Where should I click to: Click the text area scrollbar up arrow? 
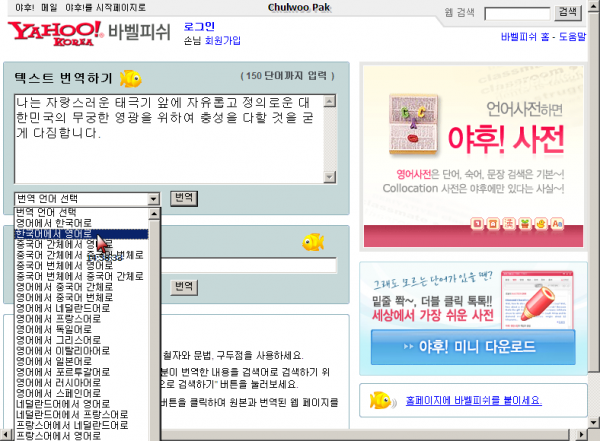click(x=330, y=101)
